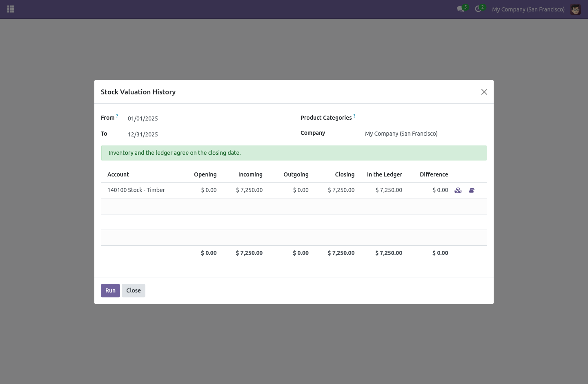This screenshot has height=384, width=588.
Task: Select the bold In the Ledger total in footer
Action: (x=389, y=253)
